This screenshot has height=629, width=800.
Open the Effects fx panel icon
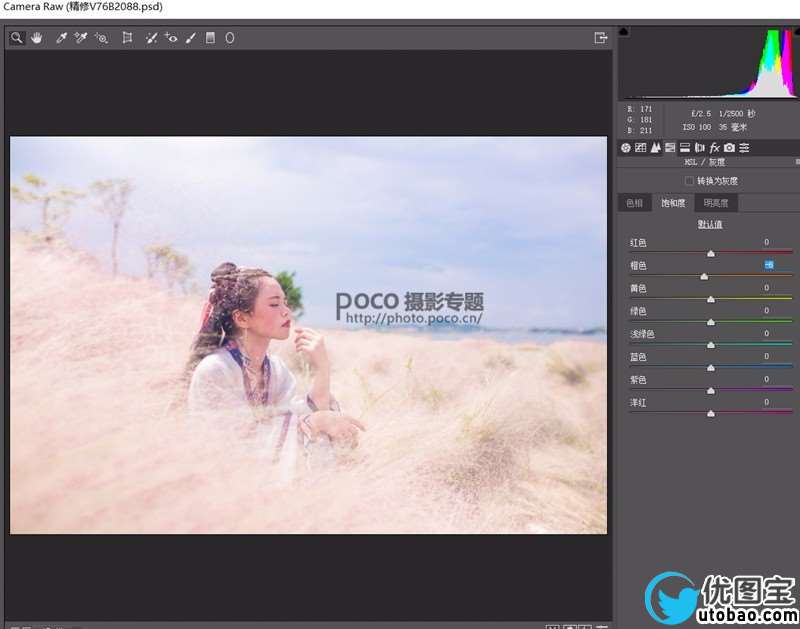(714, 148)
